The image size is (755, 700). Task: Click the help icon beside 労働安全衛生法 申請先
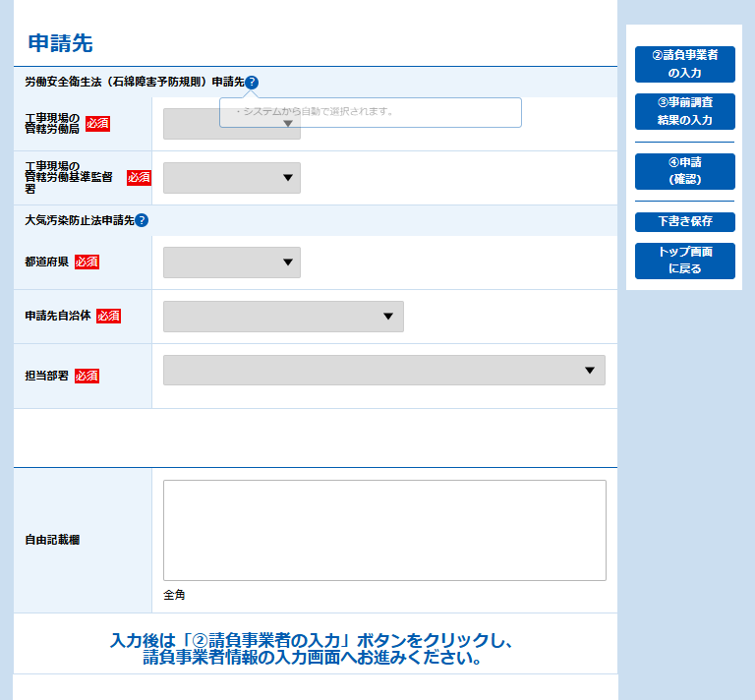pyautogui.click(x=252, y=83)
